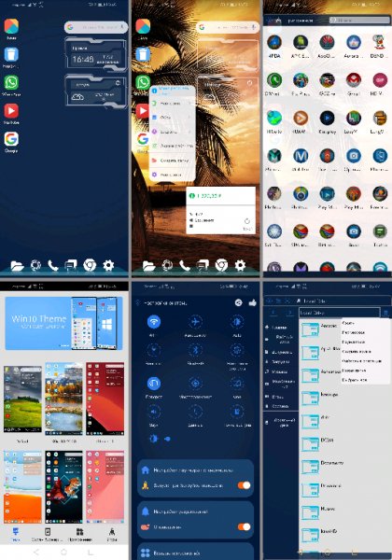Tap the star icon at app drawer top
The height and width of the screenshot is (560, 392).
279,21
